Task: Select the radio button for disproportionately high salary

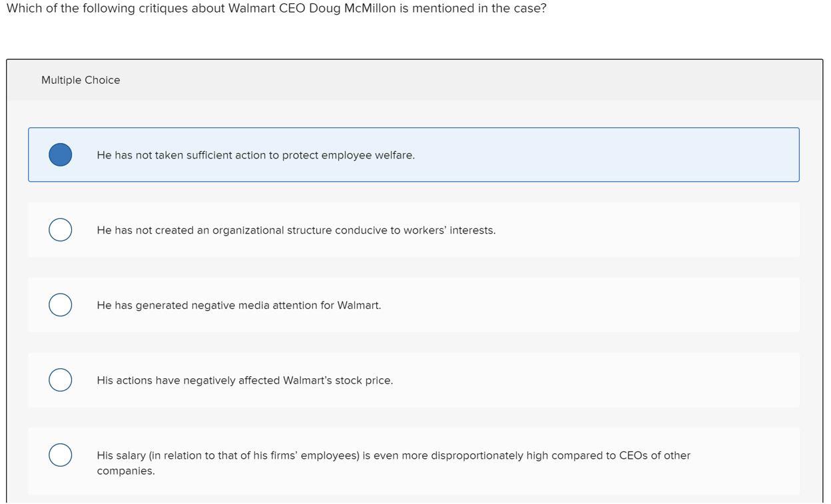Action: 61,455
